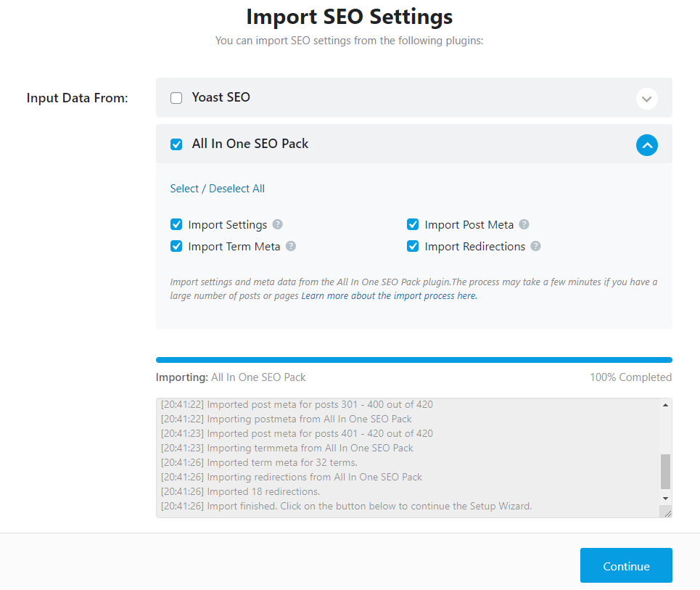700x590 pixels.
Task: Collapse the All In One SEO Pack section
Action: 647,145
